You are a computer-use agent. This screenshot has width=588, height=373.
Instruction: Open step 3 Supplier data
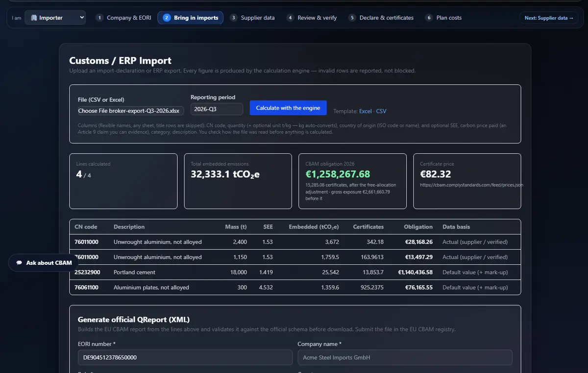coord(252,18)
